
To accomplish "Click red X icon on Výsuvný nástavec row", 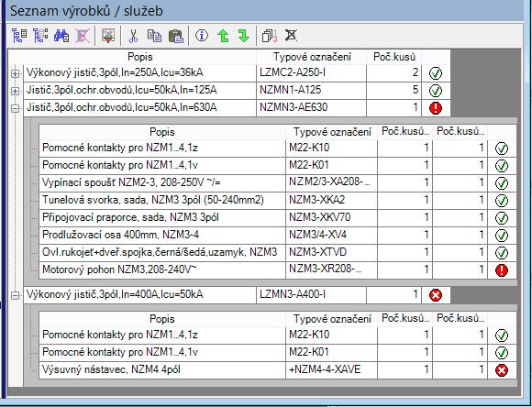I will [502, 370].
